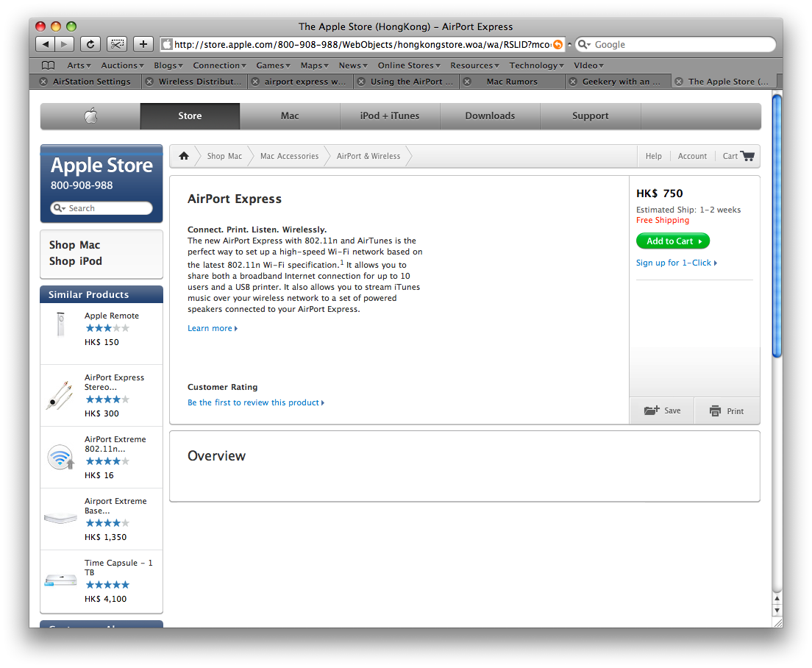This screenshot has height=668, width=812.
Task: Click Be the first to review this product
Action: pyautogui.click(x=256, y=403)
